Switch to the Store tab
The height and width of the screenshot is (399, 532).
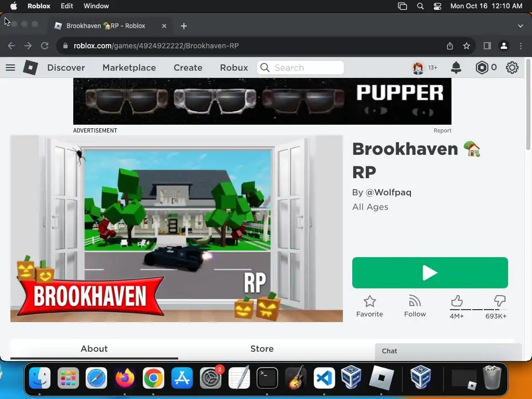coord(262,349)
